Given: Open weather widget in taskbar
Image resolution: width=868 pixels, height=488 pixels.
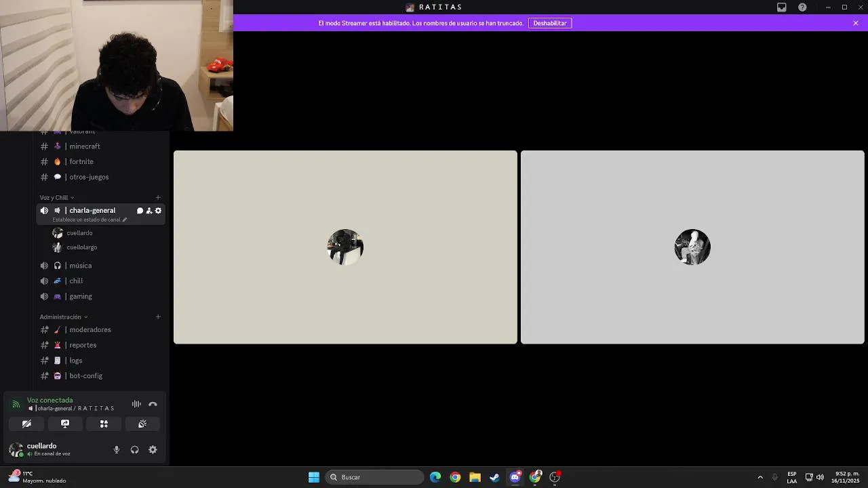Looking at the screenshot, I should pos(37,477).
